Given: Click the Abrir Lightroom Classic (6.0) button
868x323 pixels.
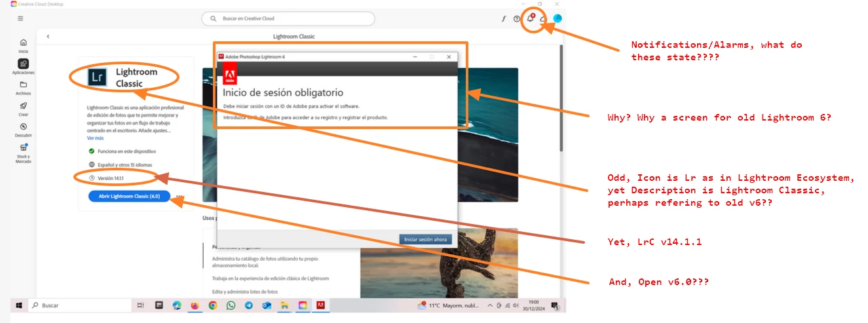Looking at the screenshot, I should click(x=129, y=197).
